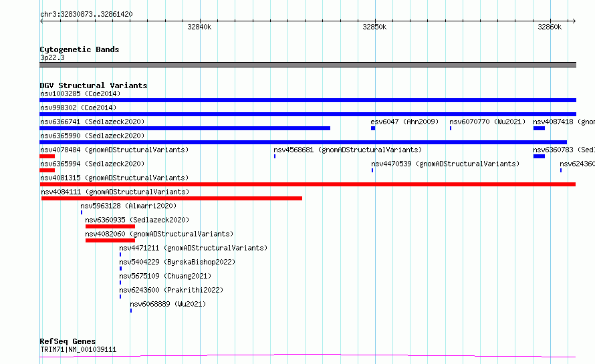Click the long red bar under nsv4081315
Screen dimensions: 595x364
click(x=308, y=184)
